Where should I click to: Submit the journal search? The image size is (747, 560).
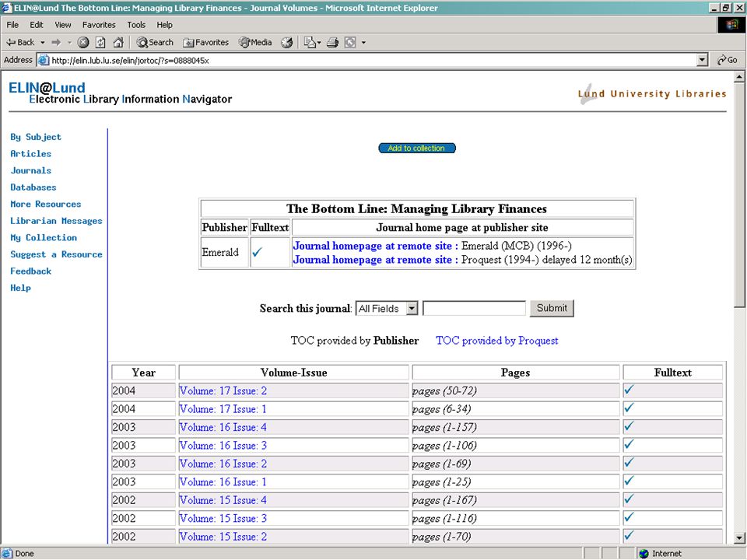point(552,308)
